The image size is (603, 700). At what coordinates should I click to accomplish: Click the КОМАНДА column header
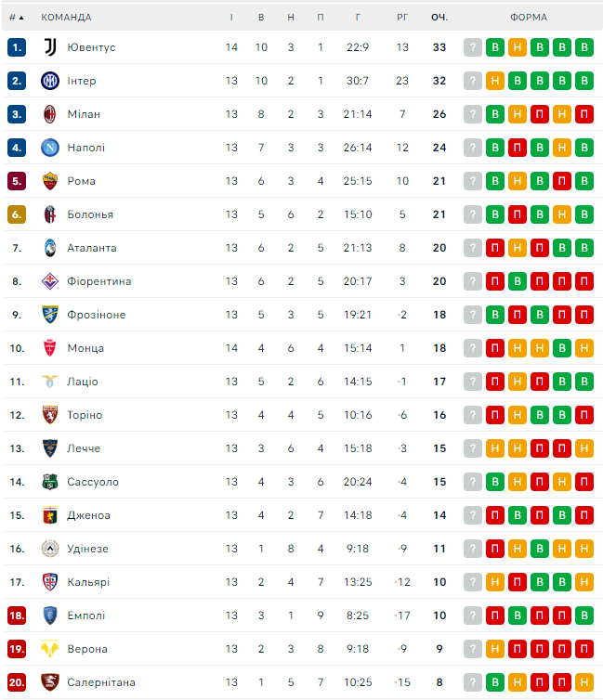click(x=66, y=17)
